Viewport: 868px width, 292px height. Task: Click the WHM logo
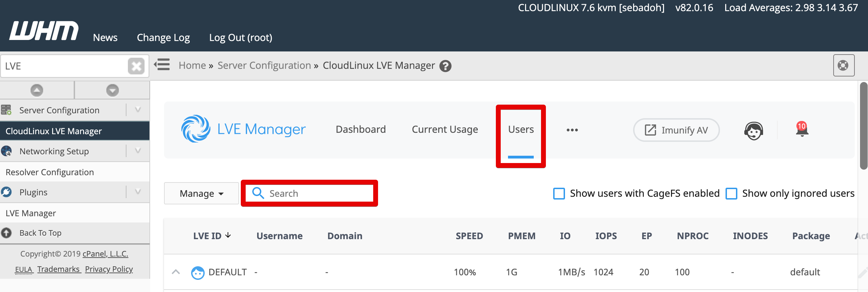(x=44, y=31)
